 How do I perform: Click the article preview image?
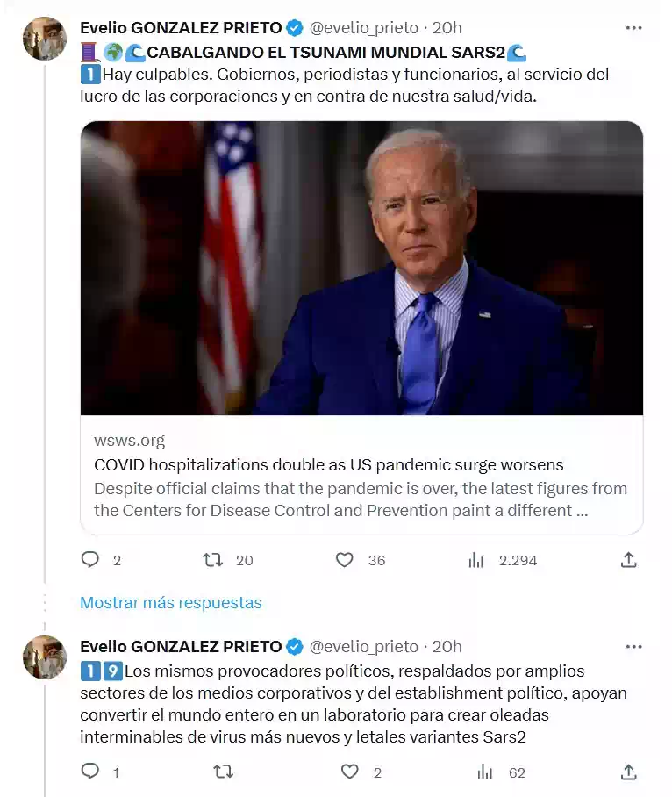point(361,268)
